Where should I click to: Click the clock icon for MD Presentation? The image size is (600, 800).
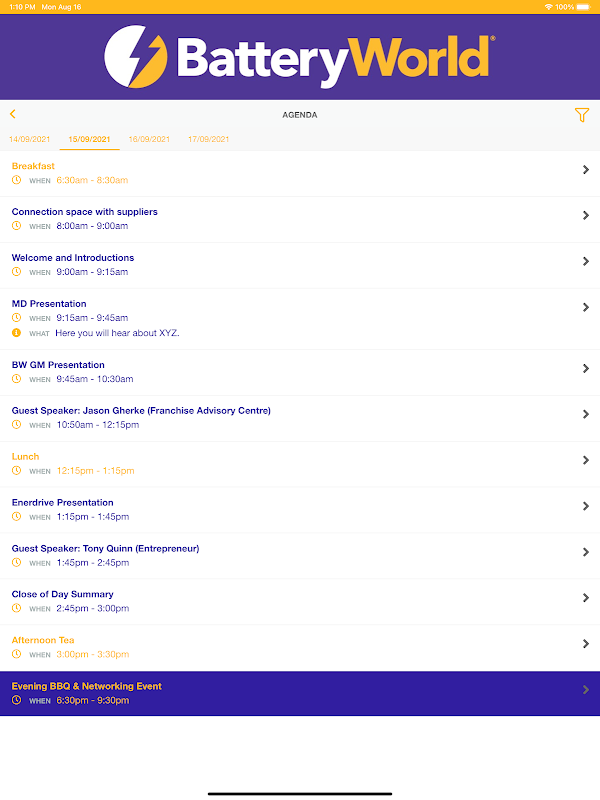tap(16, 317)
